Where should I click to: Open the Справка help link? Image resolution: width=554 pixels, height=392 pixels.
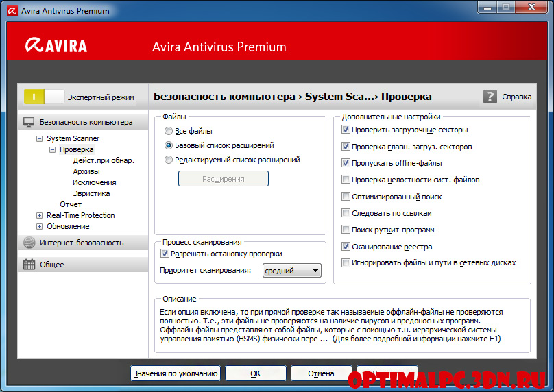click(516, 97)
